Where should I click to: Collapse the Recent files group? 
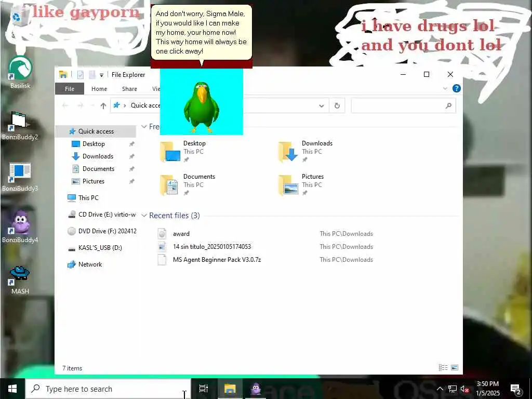(144, 216)
